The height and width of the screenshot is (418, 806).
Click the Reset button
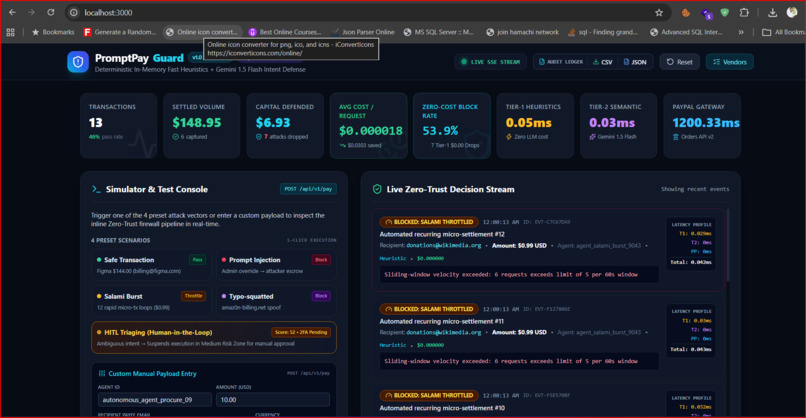(680, 62)
